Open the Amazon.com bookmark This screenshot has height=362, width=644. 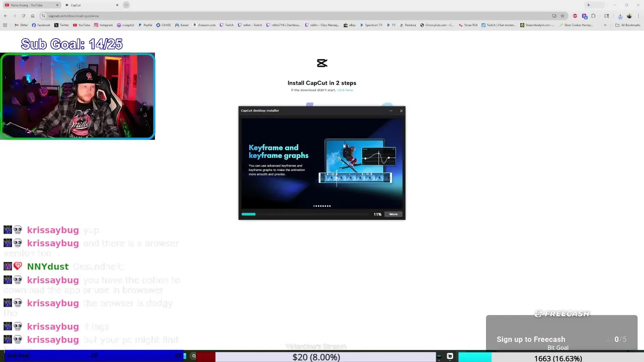click(x=204, y=25)
